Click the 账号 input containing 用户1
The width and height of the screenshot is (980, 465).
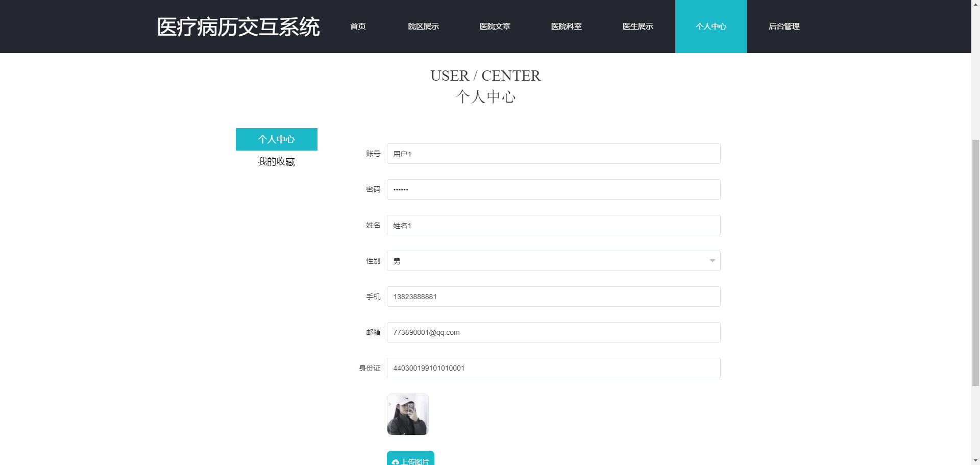(x=553, y=154)
